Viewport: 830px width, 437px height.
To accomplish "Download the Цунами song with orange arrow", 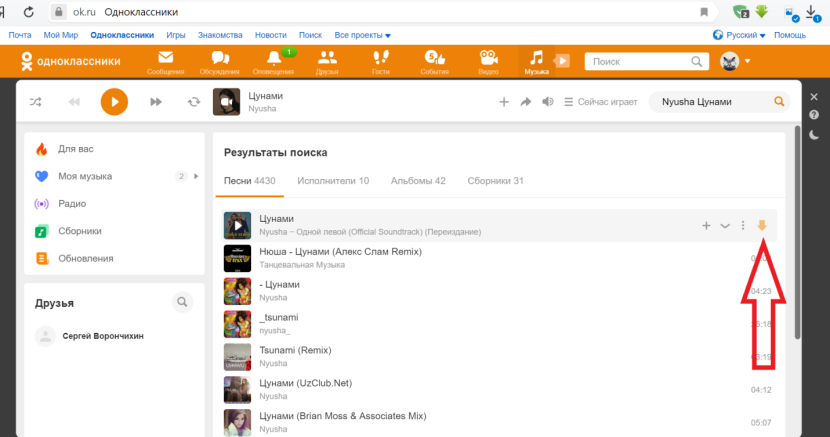I will pos(762,225).
